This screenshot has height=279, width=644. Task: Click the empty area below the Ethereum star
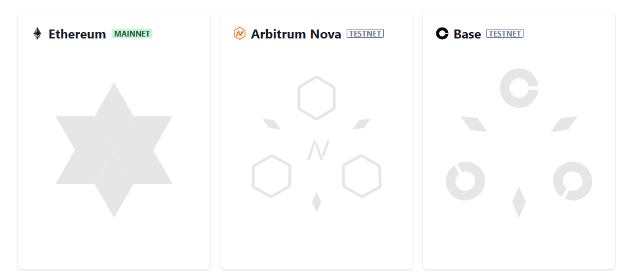pos(114,244)
